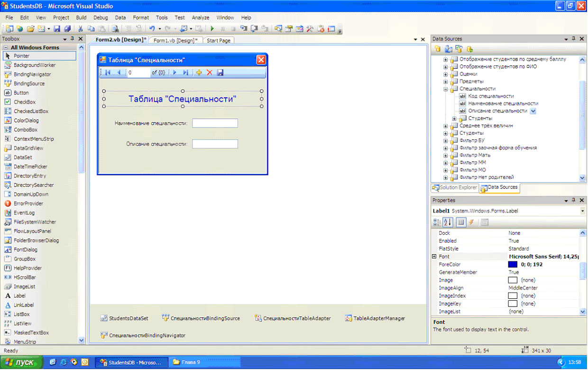Viewport: 588px width, 370px height.
Task: Select the DataGridView toolbox item
Action: coord(28,148)
